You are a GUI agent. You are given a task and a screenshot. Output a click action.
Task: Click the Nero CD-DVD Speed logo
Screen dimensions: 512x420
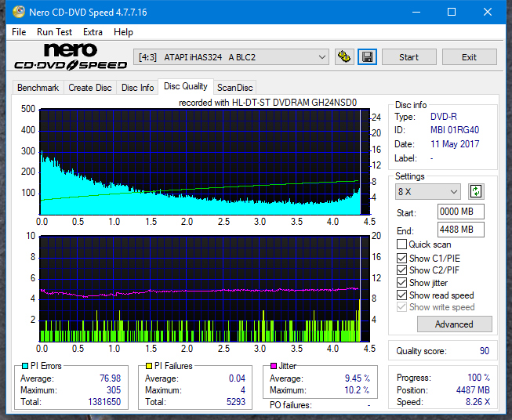(x=71, y=57)
